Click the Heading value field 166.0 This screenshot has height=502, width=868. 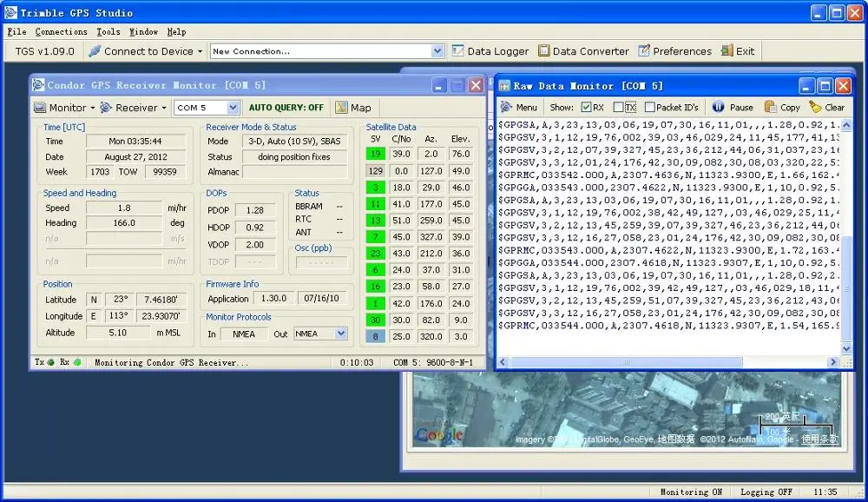124,222
